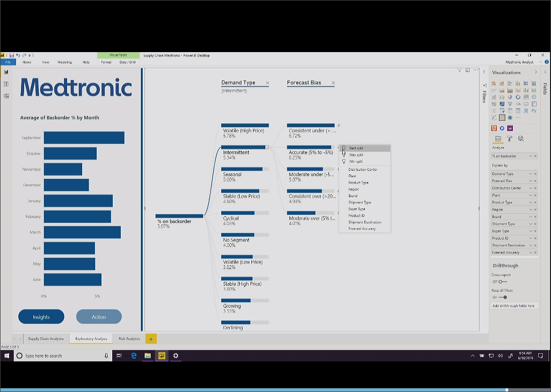Select the gauge visualization icon

coord(518,104)
